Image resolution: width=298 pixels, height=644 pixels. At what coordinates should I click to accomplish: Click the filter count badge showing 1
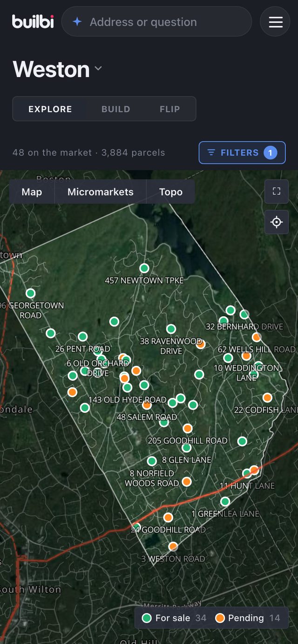point(270,153)
